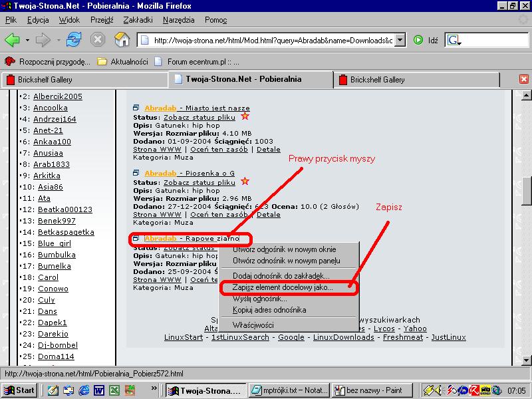This screenshot has width=532, height=399.
Task: Click the star icon for Piosenka o G
Action: (245, 182)
